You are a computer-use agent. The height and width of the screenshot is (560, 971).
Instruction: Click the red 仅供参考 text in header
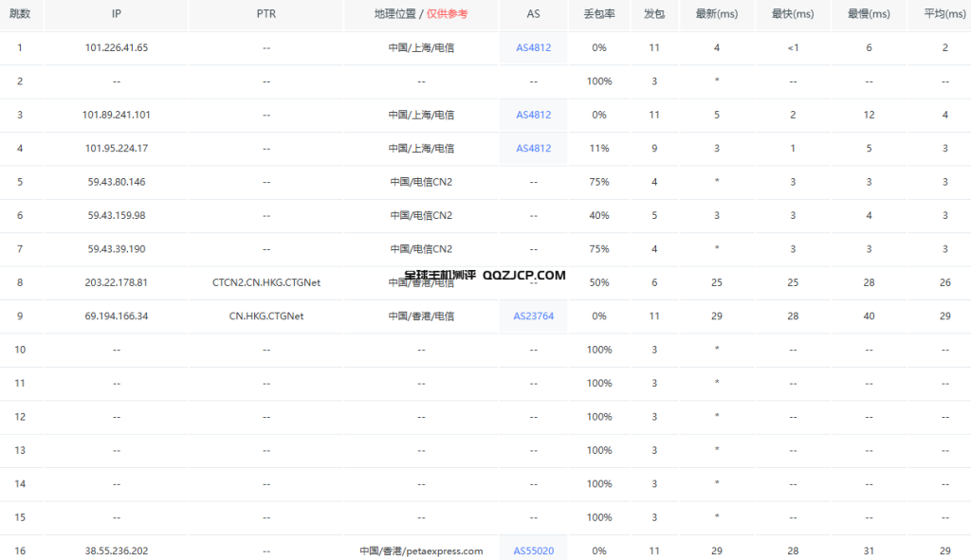click(448, 14)
